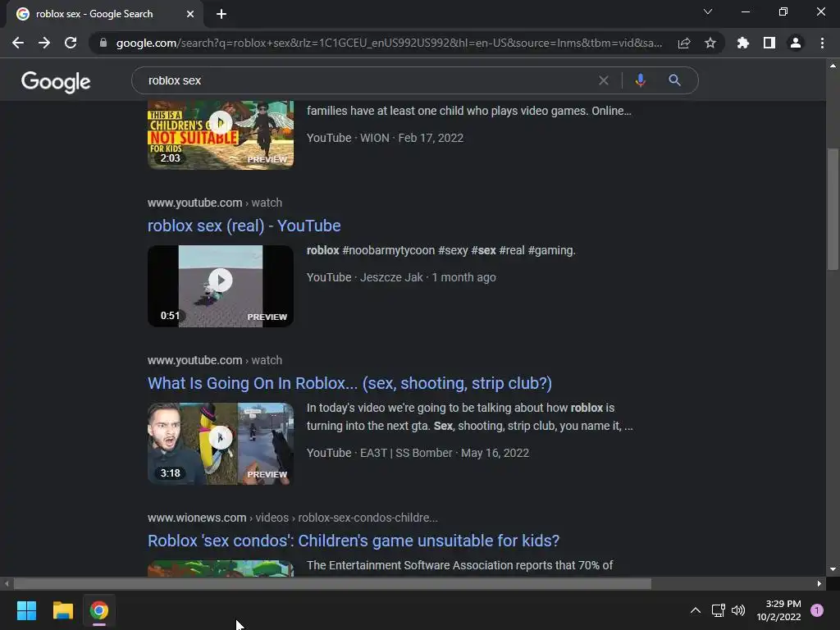Open the Windows Start menu

[26, 610]
